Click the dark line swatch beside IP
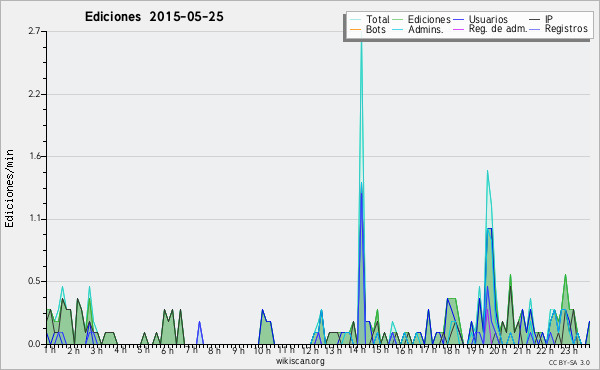This screenshot has height=370, width=600. click(x=535, y=19)
